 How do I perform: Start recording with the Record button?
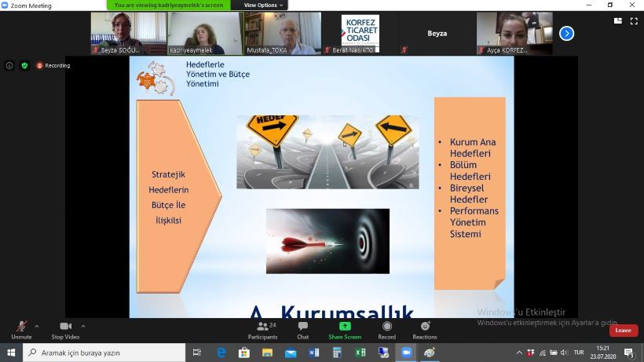pyautogui.click(x=387, y=331)
